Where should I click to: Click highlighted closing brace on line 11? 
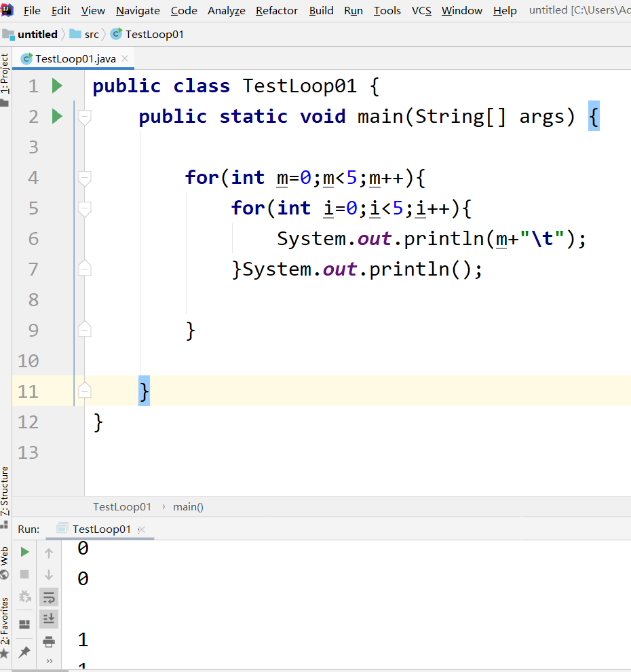pyautogui.click(x=144, y=391)
